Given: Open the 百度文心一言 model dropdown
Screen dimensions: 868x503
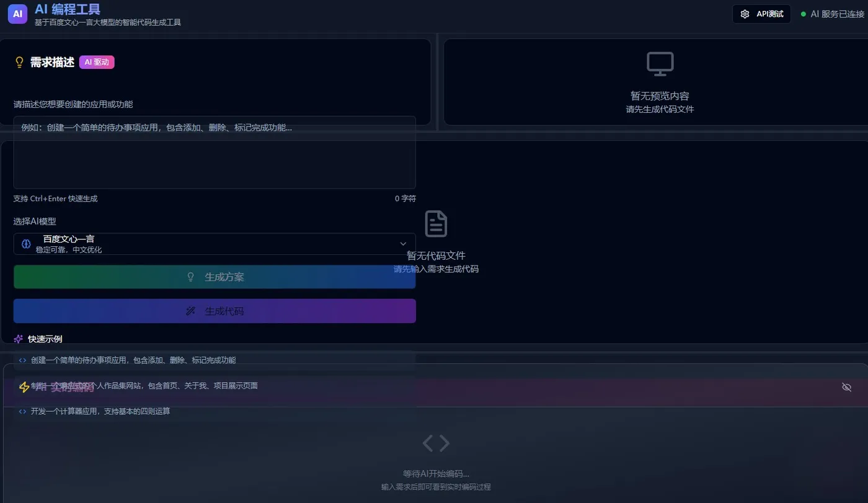Looking at the screenshot, I should point(215,244).
